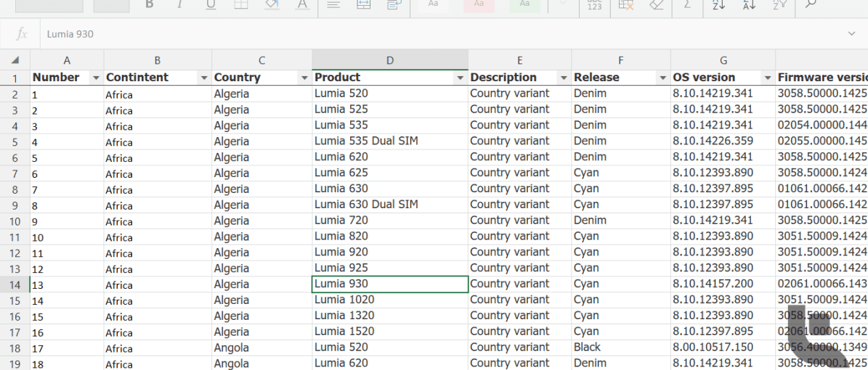
Task: Click the sort and filter funnel icon
Action: coord(779,4)
